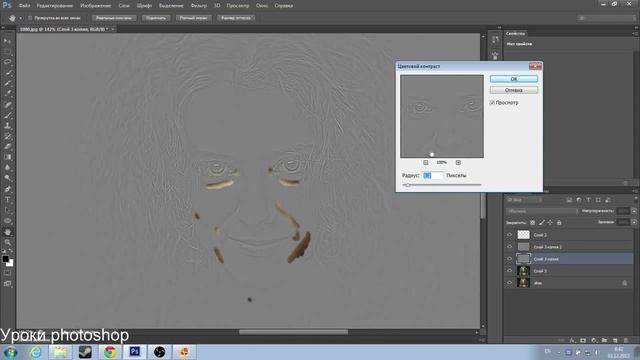Select the Blur drop tool

pos(7,167)
